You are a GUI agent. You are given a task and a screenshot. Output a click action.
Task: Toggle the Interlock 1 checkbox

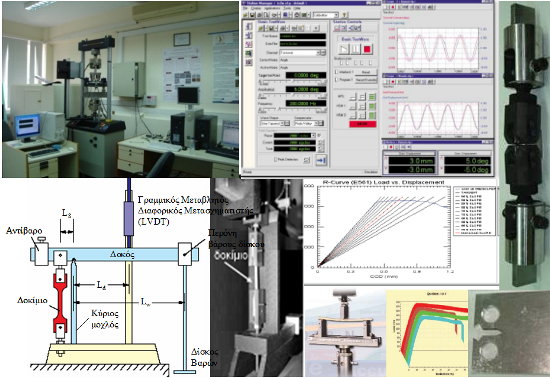point(336,72)
